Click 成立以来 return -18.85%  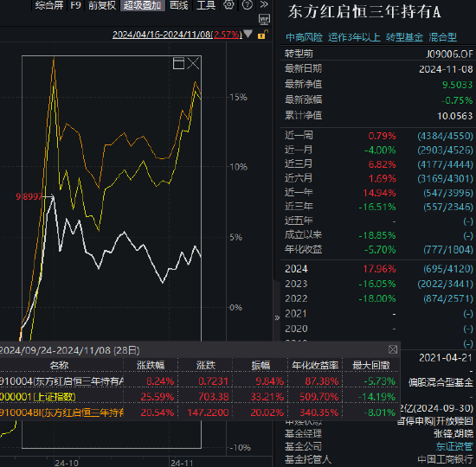[x=377, y=235]
